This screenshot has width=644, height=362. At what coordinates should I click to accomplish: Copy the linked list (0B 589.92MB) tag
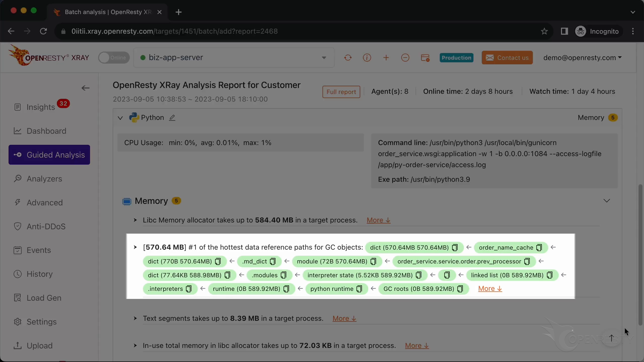point(550,275)
